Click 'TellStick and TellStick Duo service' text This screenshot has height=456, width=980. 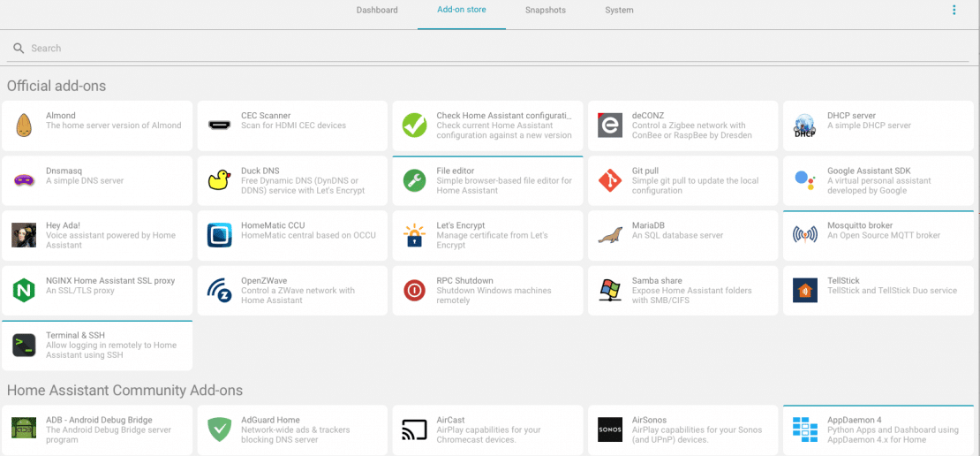tap(892, 290)
